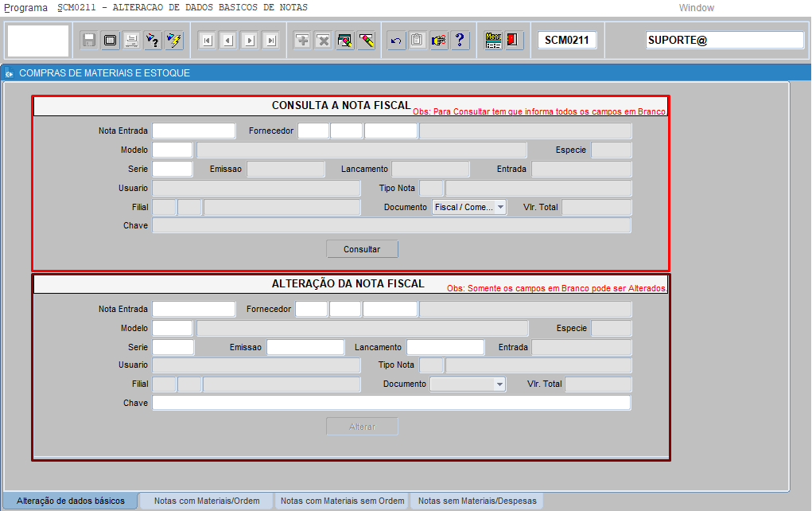Execute the query (flashlight lightning icon)

174,41
